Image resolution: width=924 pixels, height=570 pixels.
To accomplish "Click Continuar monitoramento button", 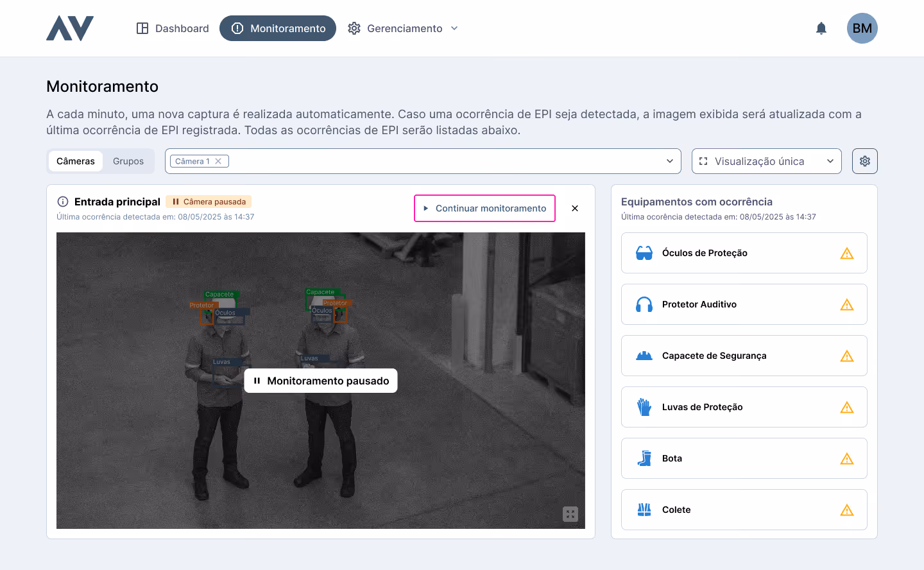I will pyautogui.click(x=484, y=209).
